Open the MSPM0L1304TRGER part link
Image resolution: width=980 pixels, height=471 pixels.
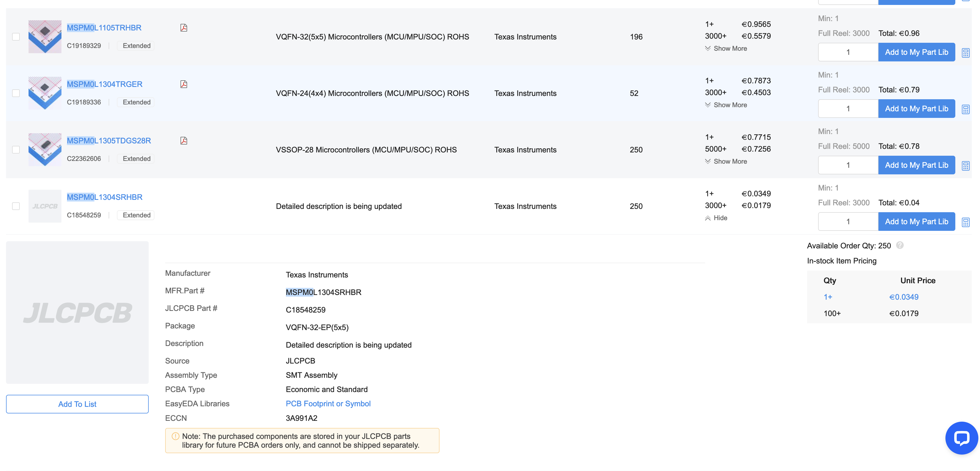click(105, 84)
